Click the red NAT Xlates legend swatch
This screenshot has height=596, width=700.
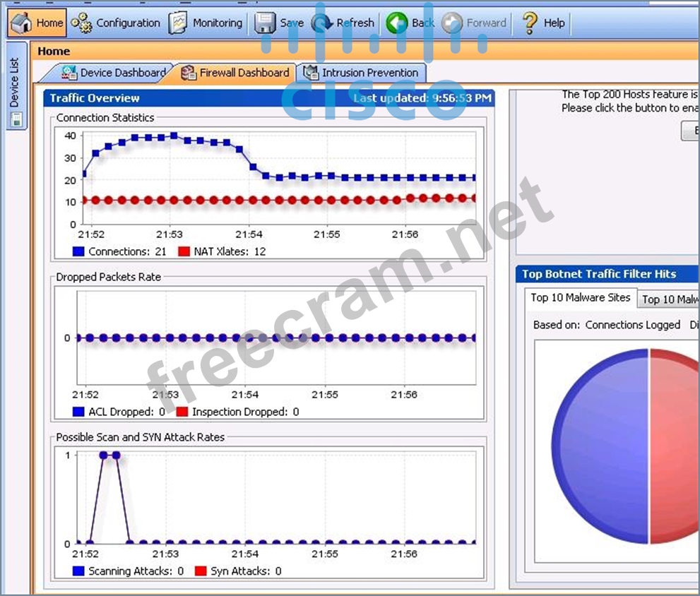(184, 251)
